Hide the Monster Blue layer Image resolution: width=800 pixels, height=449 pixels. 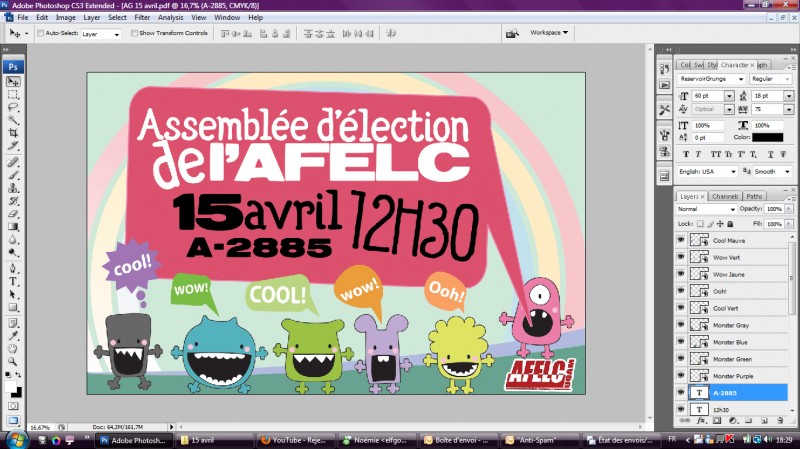point(681,341)
